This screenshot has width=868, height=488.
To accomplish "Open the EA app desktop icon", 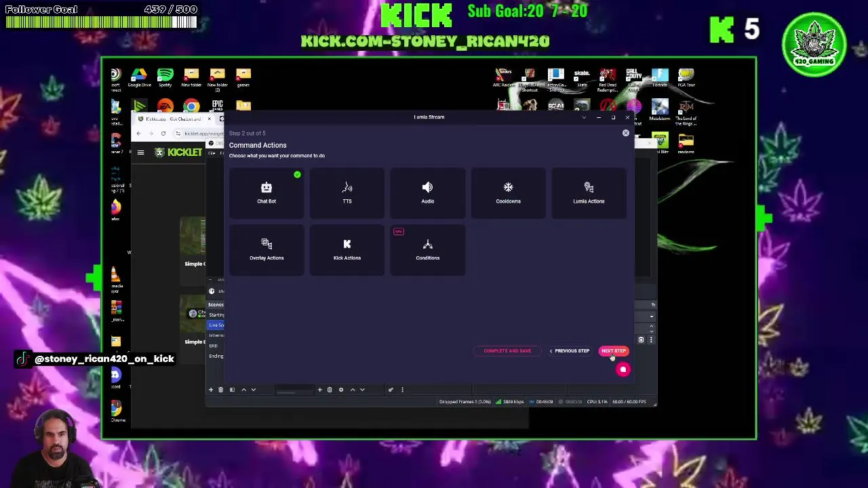I will [x=165, y=106].
